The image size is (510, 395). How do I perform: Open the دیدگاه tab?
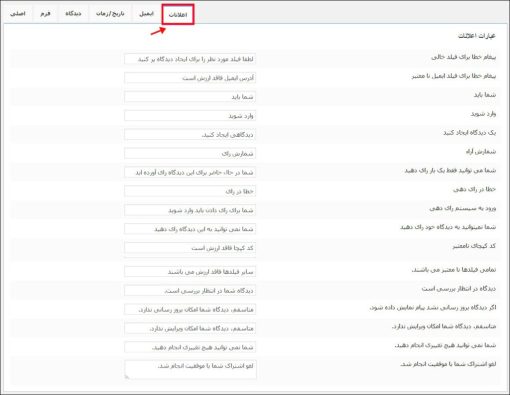73,14
